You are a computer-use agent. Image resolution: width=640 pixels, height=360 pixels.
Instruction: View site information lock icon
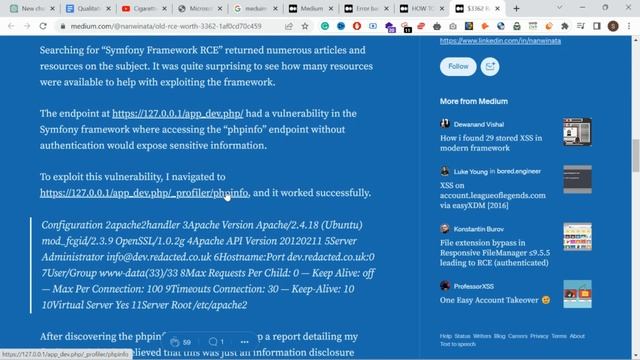[62, 26]
